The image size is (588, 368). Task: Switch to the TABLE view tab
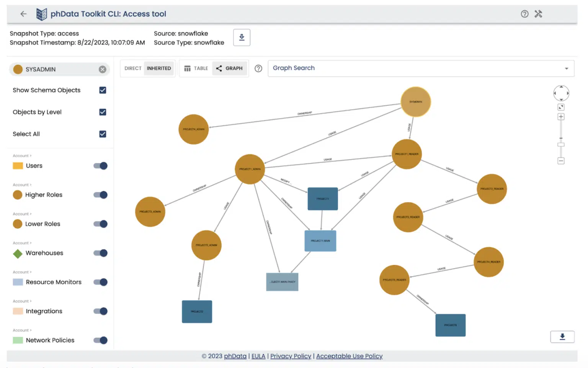tap(196, 68)
